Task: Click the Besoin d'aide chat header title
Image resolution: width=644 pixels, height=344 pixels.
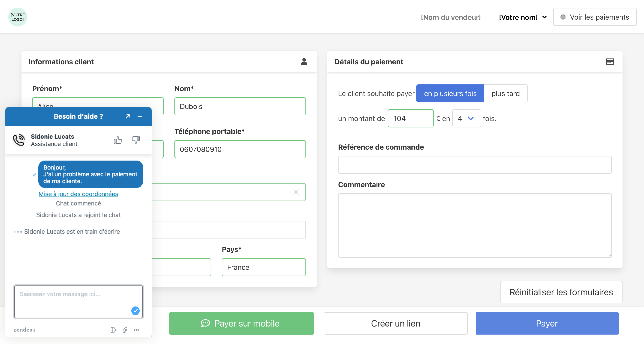Action: point(78,116)
